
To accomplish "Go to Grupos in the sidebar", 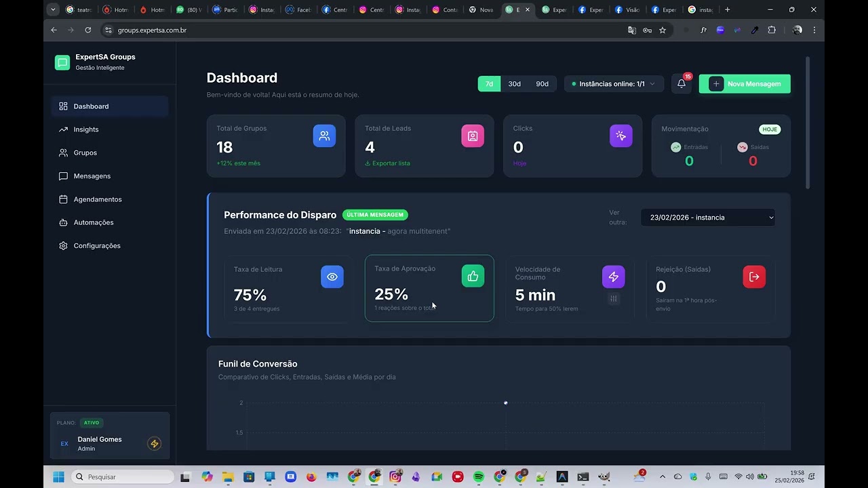I will tap(109, 152).
